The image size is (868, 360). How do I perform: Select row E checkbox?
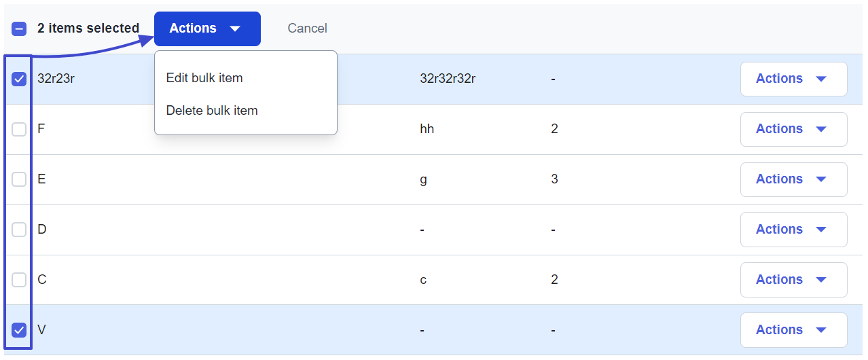[19, 179]
